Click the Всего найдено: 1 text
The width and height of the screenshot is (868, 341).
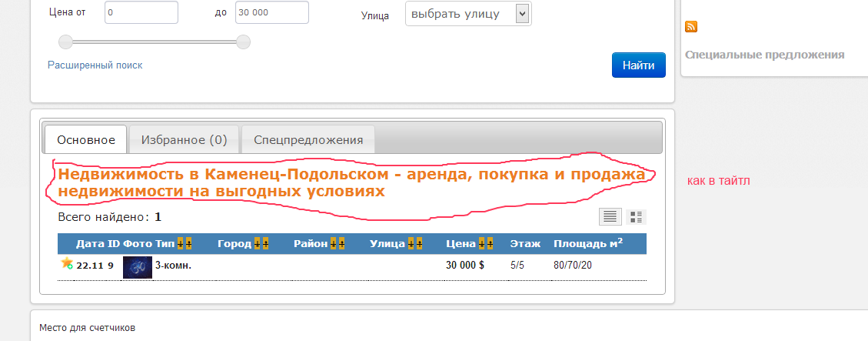pyautogui.click(x=110, y=217)
